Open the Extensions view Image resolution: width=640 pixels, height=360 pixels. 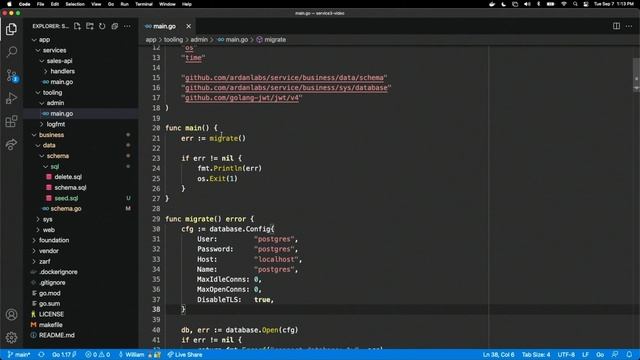pos(11,121)
